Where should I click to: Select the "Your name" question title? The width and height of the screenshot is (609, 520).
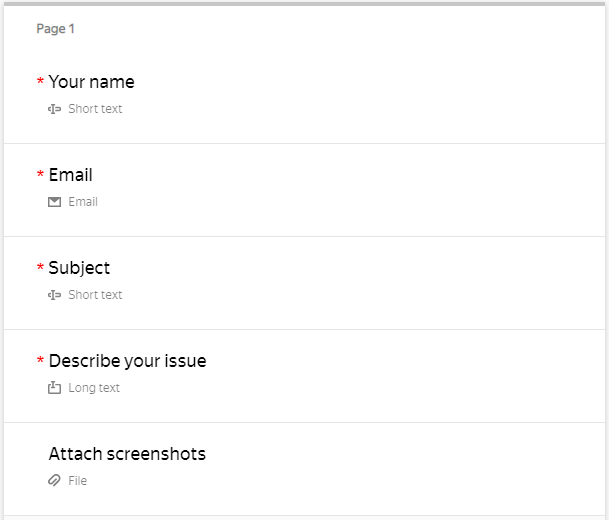[91, 82]
